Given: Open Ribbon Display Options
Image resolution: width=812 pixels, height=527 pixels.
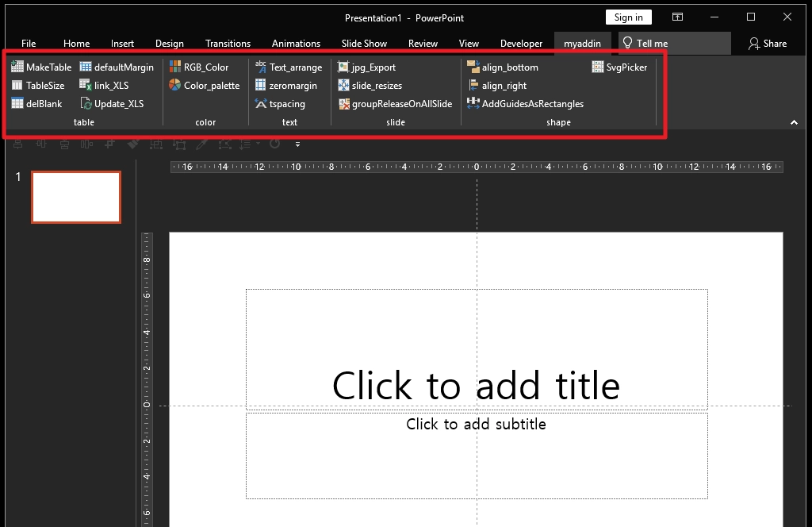Looking at the screenshot, I should click(x=677, y=17).
